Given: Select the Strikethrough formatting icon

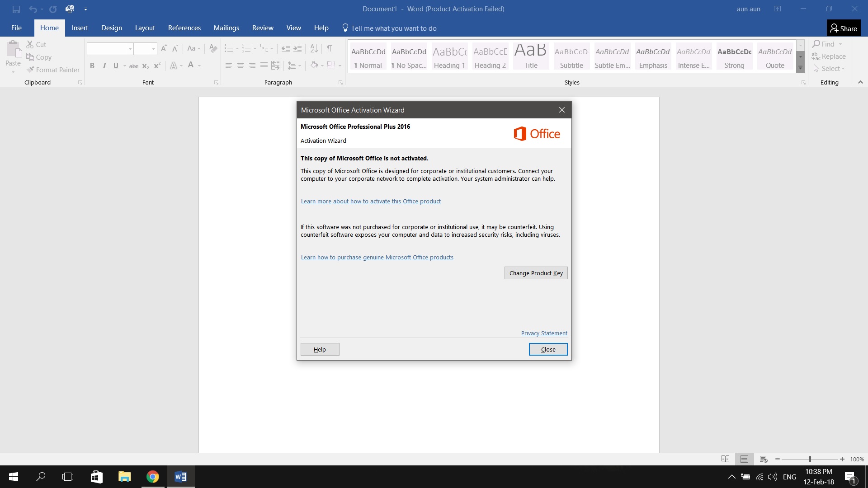Looking at the screenshot, I should [132, 66].
